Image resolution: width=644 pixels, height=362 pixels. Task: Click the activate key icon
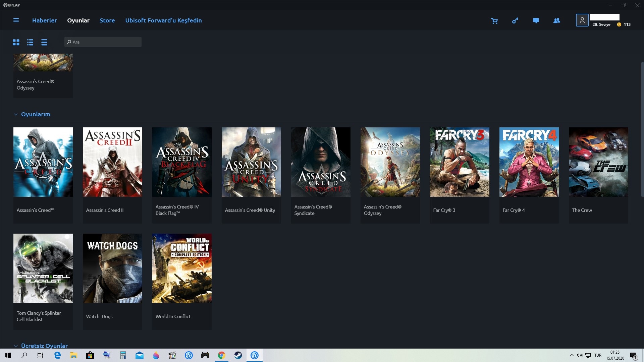coord(515,21)
